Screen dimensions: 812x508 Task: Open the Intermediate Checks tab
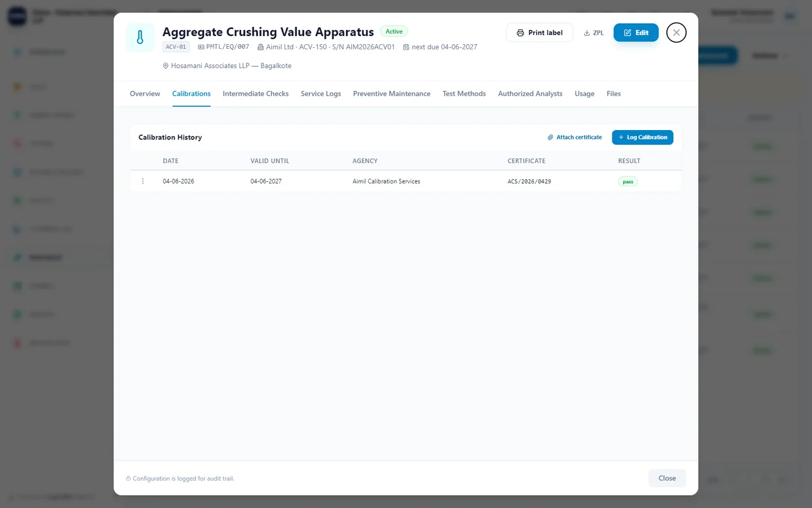pos(256,93)
